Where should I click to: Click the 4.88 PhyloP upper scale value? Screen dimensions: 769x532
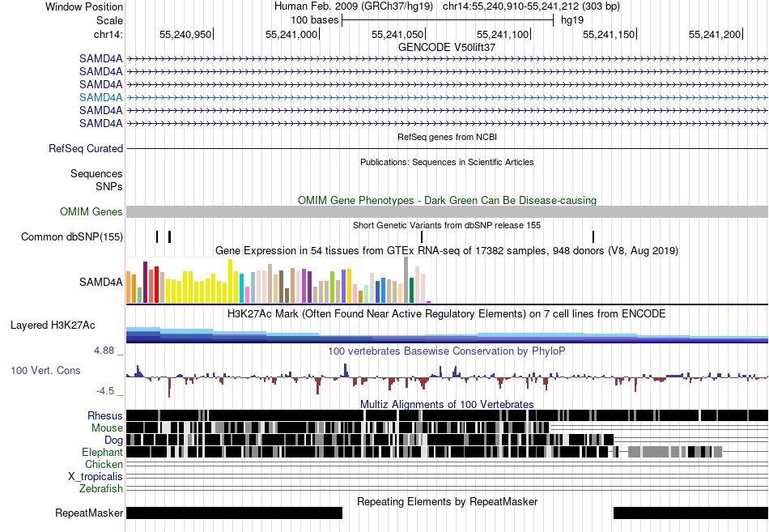click(104, 351)
